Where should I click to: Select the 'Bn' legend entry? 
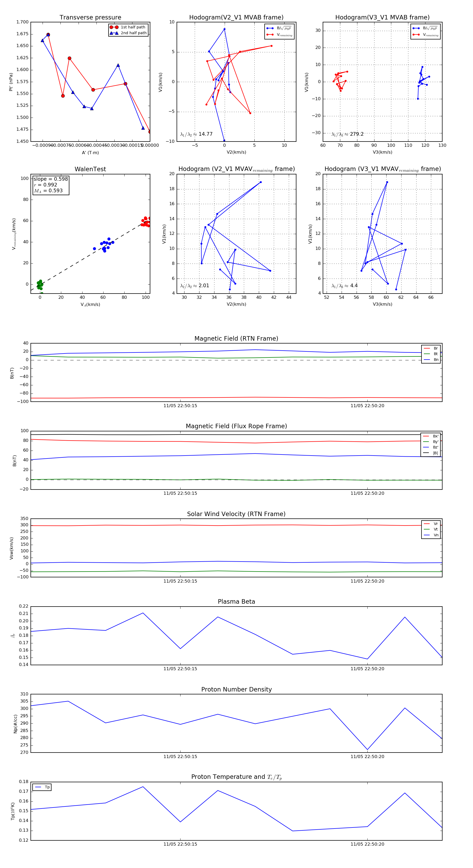pyautogui.click(x=431, y=360)
